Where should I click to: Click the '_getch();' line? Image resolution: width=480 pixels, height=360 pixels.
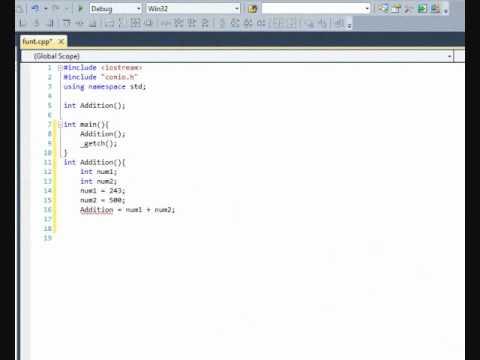(x=99, y=144)
